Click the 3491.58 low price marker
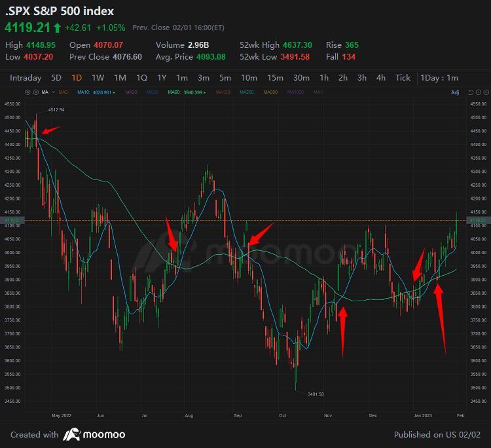Image resolution: width=491 pixels, height=448 pixels. (316, 394)
